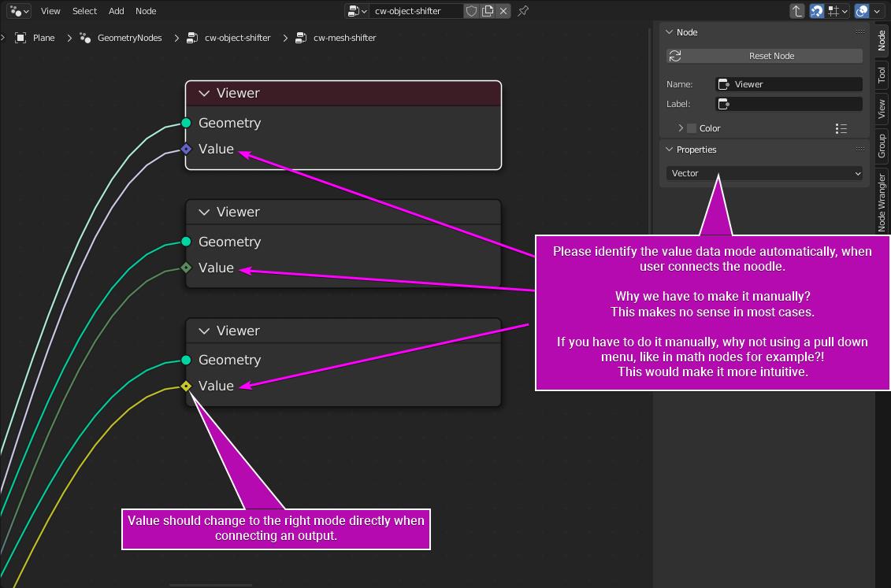This screenshot has width=891, height=588.
Task: Select cw-mesh-shifter in the breadcrumb path
Action: (345, 38)
